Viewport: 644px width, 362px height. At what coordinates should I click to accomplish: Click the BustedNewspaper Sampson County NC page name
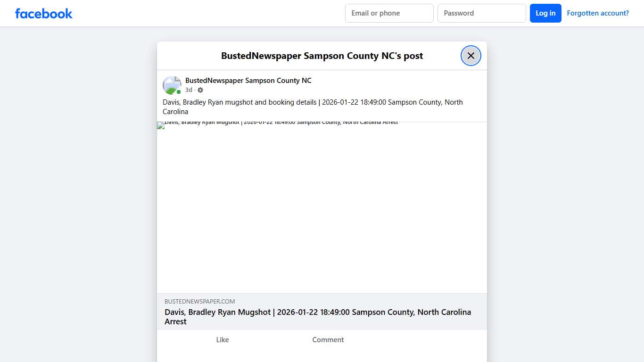pyautogui.click(x=248, y=80)
